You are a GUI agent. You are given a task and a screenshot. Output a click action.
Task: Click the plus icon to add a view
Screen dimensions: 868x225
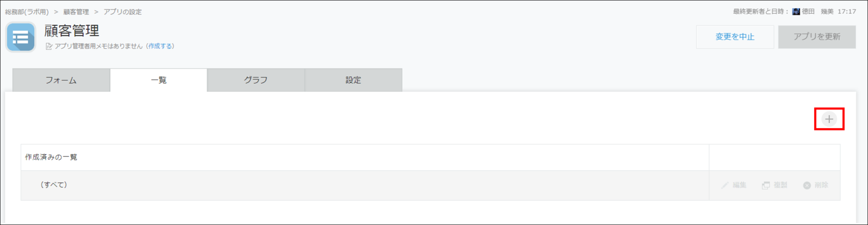coord(829,119)
